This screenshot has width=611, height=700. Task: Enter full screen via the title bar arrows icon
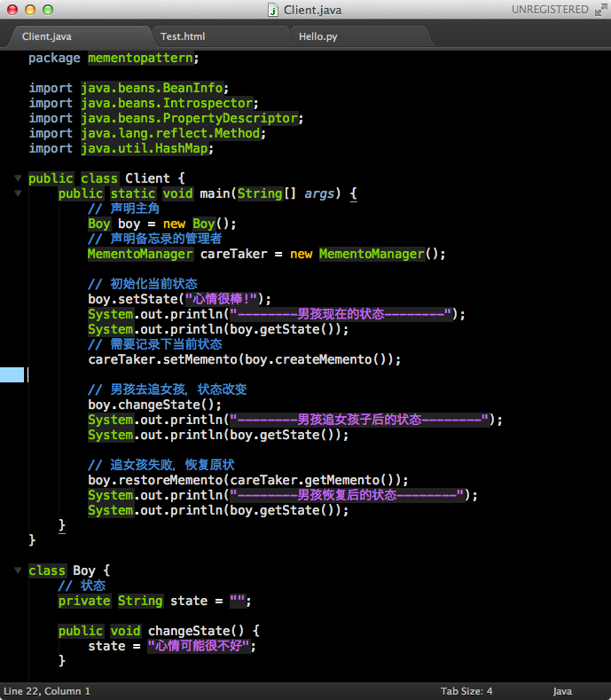pos(600,10)
